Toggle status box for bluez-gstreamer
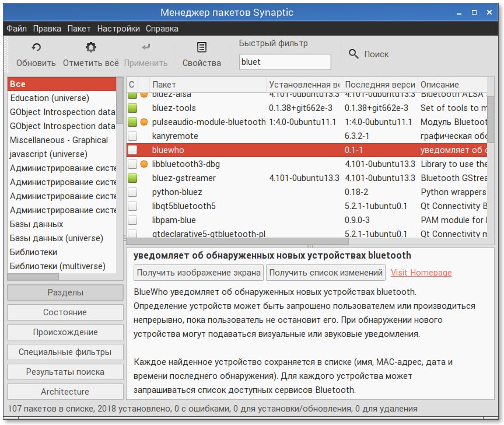Viewport: 504px width, 425px height. pos(132,178)
